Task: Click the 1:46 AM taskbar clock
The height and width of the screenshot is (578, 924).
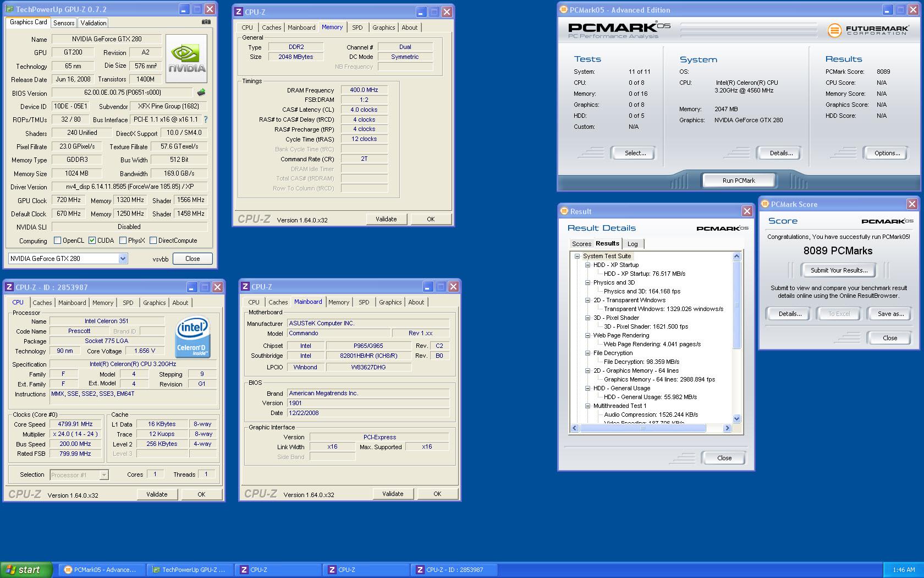Action: click(x=904, y=570)
